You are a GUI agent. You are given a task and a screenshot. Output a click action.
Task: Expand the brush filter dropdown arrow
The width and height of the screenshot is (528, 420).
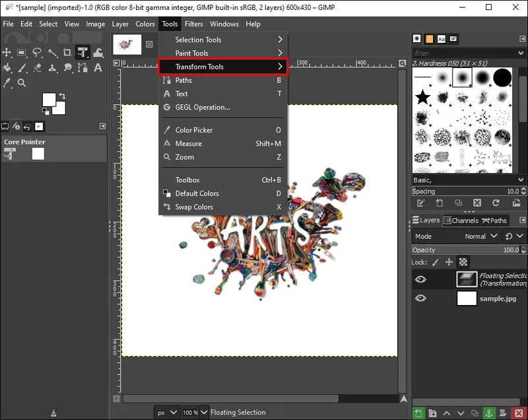pyautogui.click(x=521, y=53)
